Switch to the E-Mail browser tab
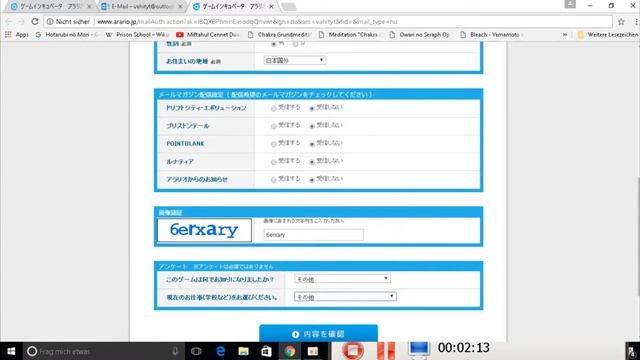Screen dimensions: 640x360 [141, 7]
